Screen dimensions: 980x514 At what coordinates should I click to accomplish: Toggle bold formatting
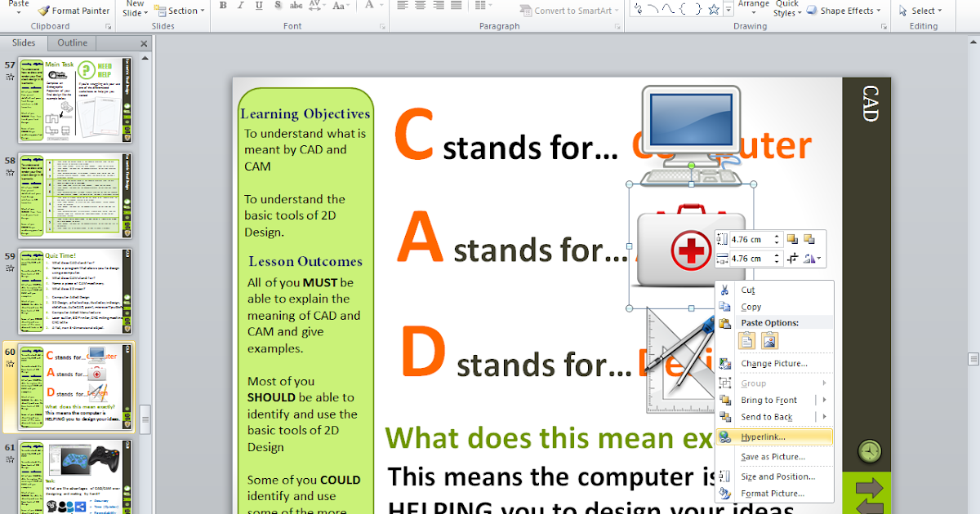[221, 6]
